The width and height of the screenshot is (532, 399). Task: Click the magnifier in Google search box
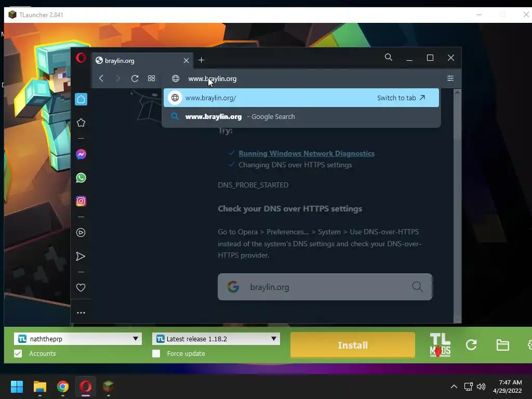417,287
